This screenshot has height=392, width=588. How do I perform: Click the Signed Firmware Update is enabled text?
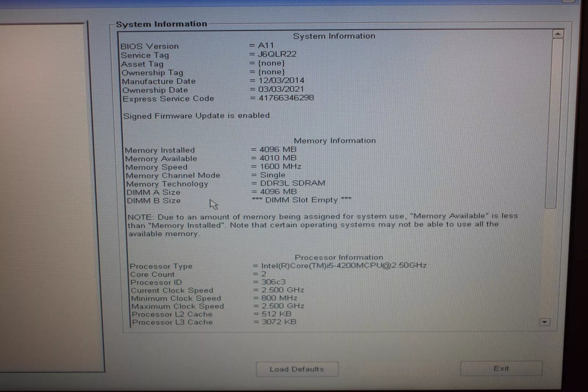196,116
